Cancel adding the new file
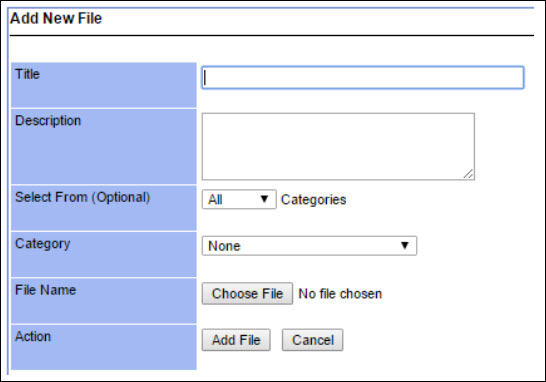The width and height of the screenshot is (546, 382). (x=312, y=340)
